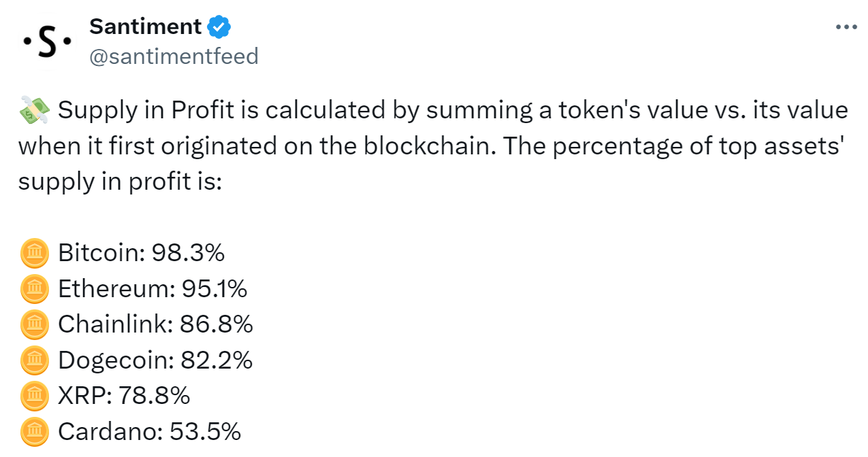Click the Ethereum: 95.1% line
This screenshot has height=457, width=868.
[x=152, y=289]
